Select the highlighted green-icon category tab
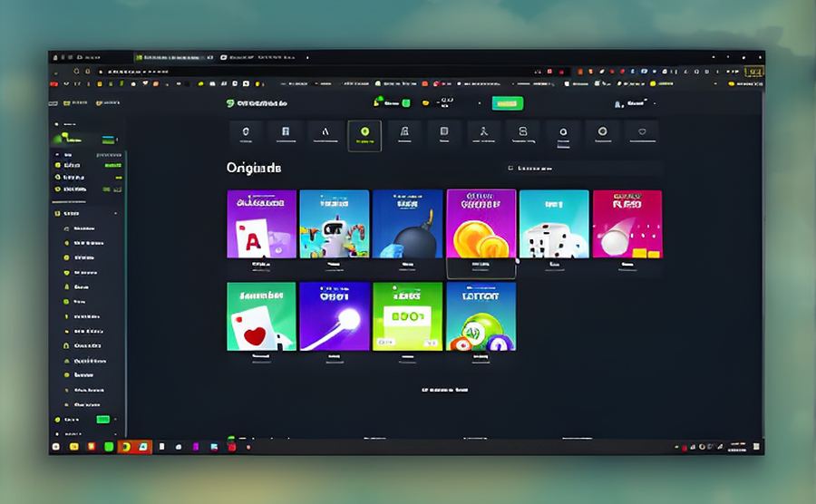This screenshot has height=504, width=816. pyautogui.click(x=364, y=134)
